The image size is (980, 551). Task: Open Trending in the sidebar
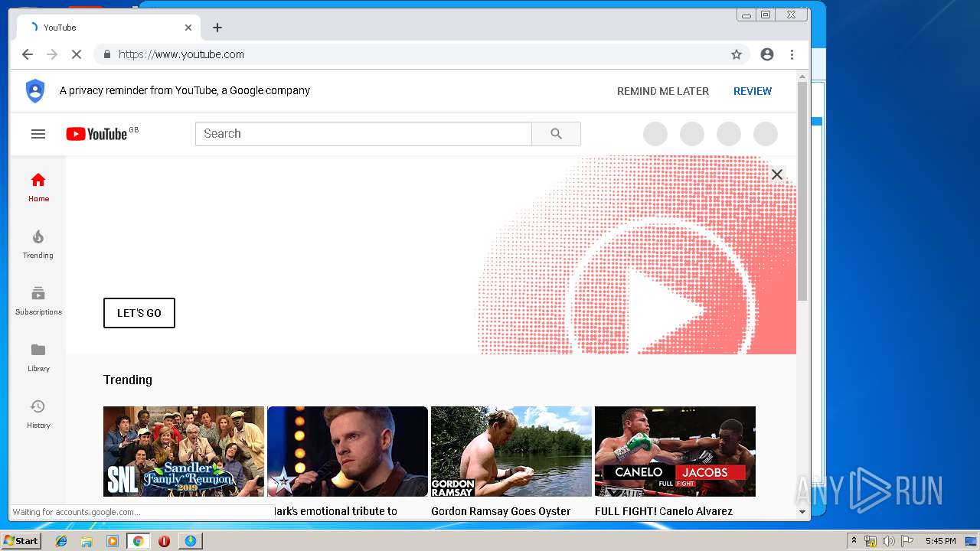38,244
